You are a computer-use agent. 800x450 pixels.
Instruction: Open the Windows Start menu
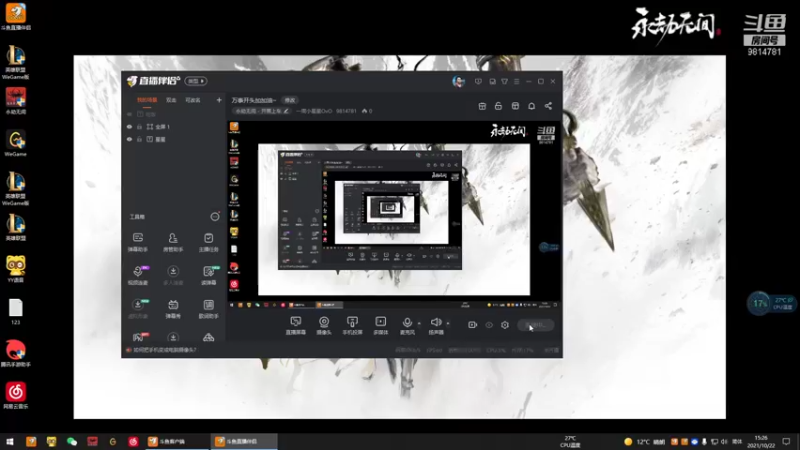point(10,441)
